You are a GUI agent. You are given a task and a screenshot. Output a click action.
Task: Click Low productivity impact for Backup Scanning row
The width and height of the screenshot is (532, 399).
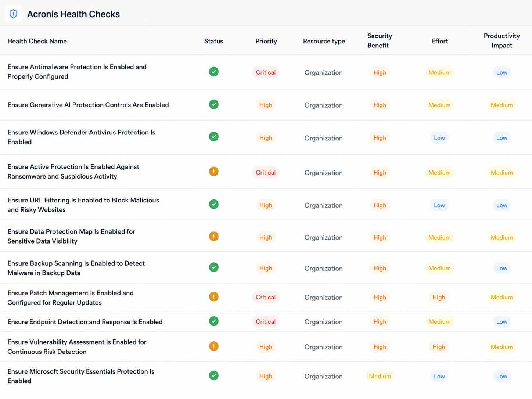coord(502,268)
